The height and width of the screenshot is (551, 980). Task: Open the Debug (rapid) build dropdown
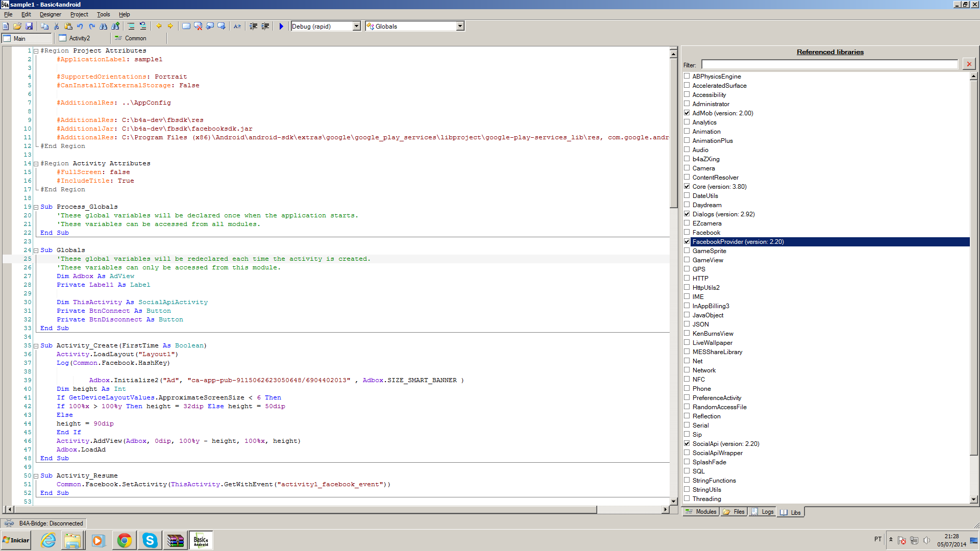[x=356, y=26]
